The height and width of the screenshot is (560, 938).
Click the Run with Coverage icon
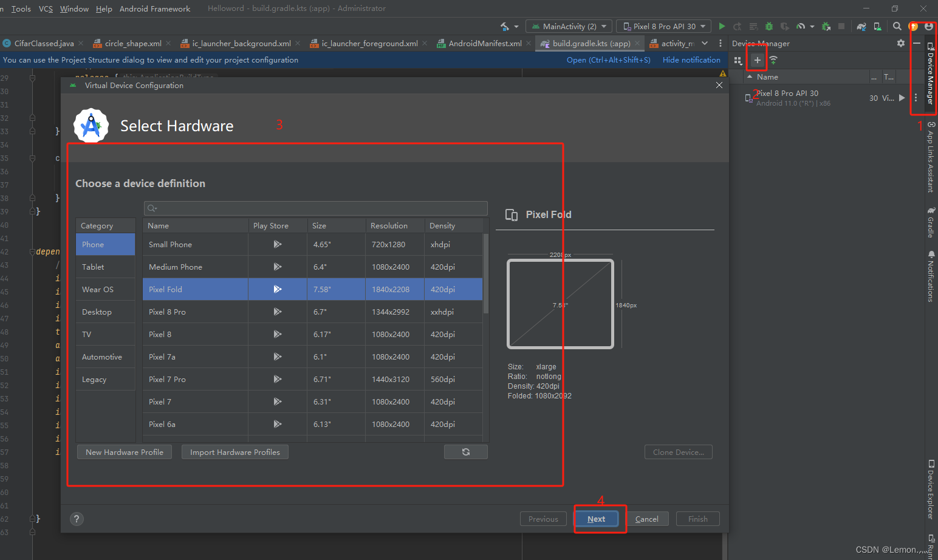(x=785, y=26)
